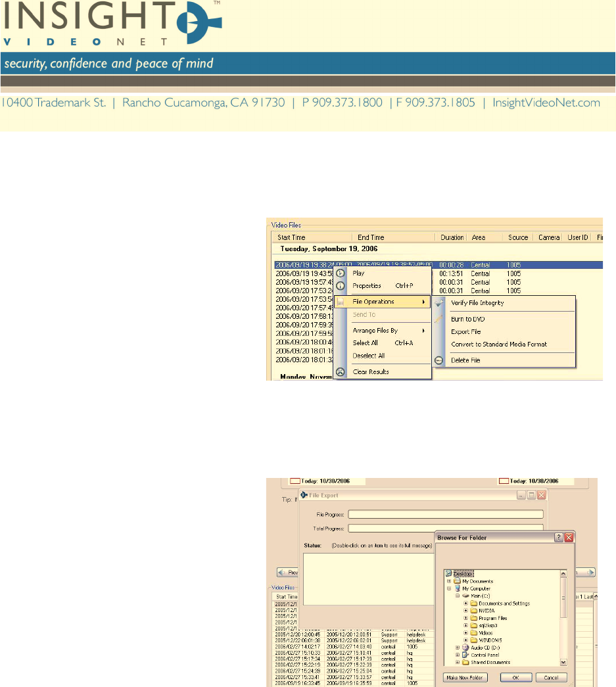Confirm with OK in Browse For Folder
This screenshot has height=687, width=616.
click(x=515, y=677)
